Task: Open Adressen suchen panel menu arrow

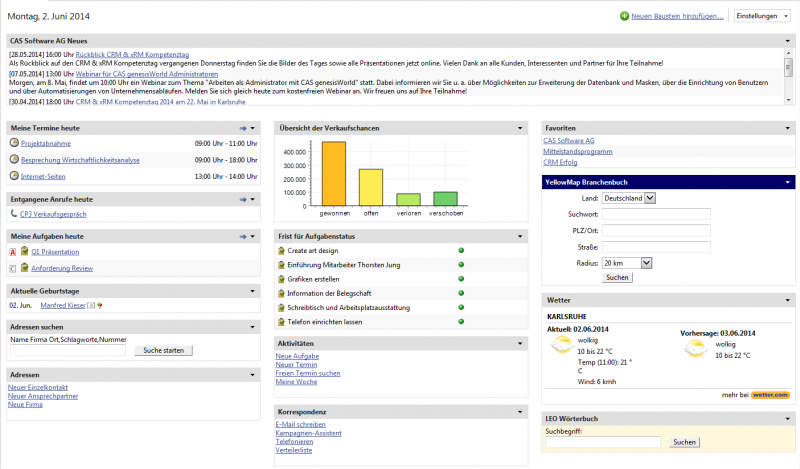Action: pos(253,327)
